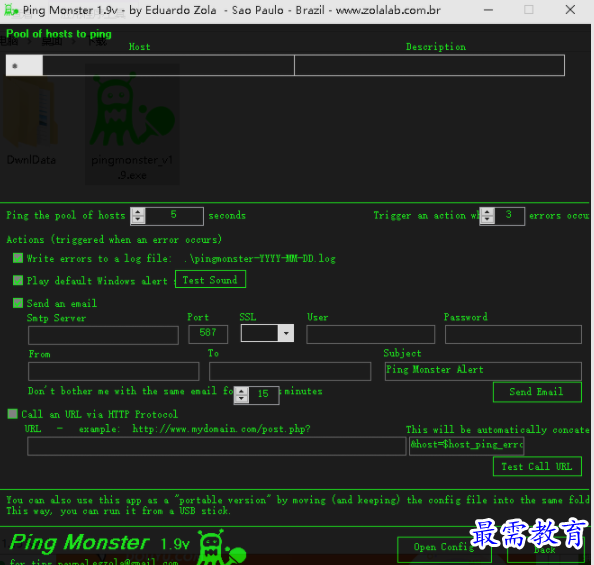Close the Ping Monster window
Screen dimensions: 594x565
(x=570, y=10)
